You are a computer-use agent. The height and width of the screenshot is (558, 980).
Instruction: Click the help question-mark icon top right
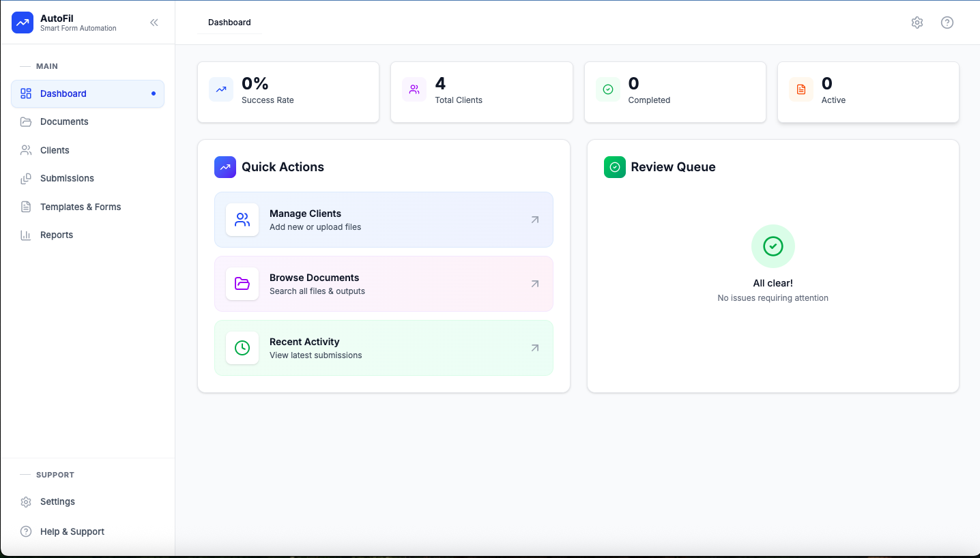(x=947, y=23)
